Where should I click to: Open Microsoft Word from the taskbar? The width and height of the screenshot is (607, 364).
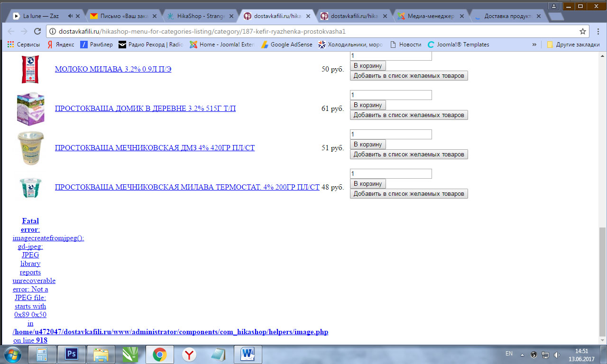pyautogui.click(x=248, y=354)
